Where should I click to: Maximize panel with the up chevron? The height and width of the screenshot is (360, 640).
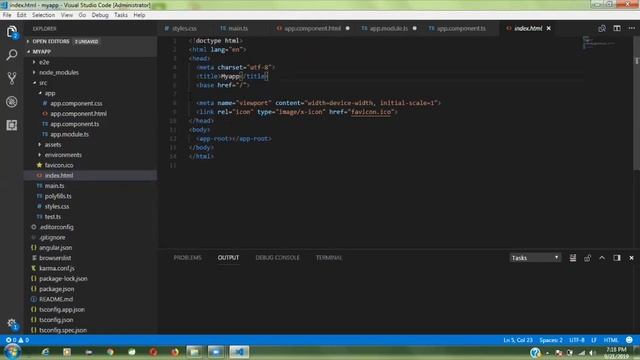[x=602, y=258]
